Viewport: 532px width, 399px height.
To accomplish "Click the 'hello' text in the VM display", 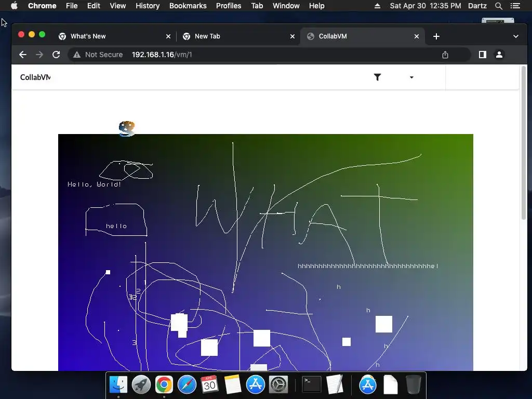I will coord(116,226).
